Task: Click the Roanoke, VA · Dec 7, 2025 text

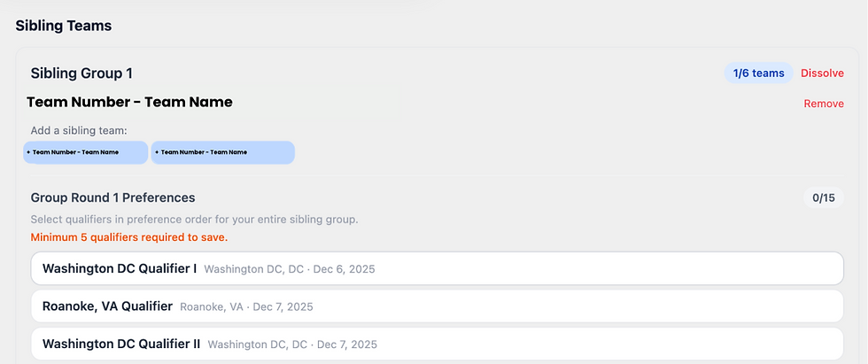Action: (x=247, y=306)
